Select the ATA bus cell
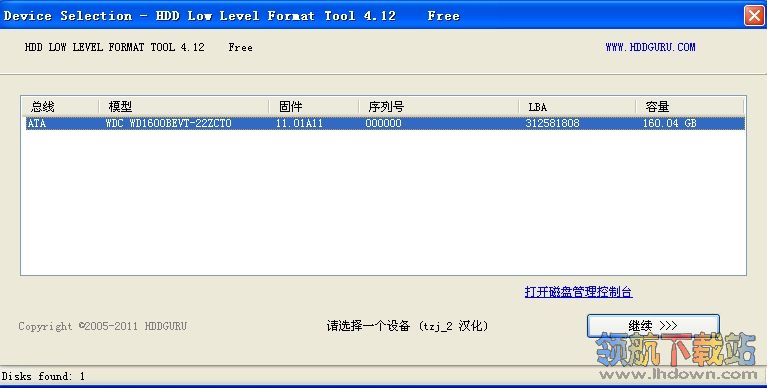 (x=37, y=123)
